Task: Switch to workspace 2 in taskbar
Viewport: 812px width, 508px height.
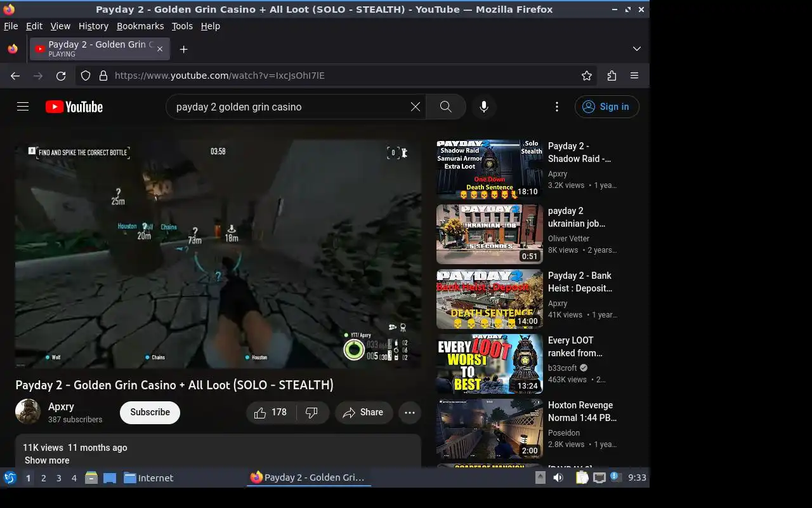Action: point(43,478)
